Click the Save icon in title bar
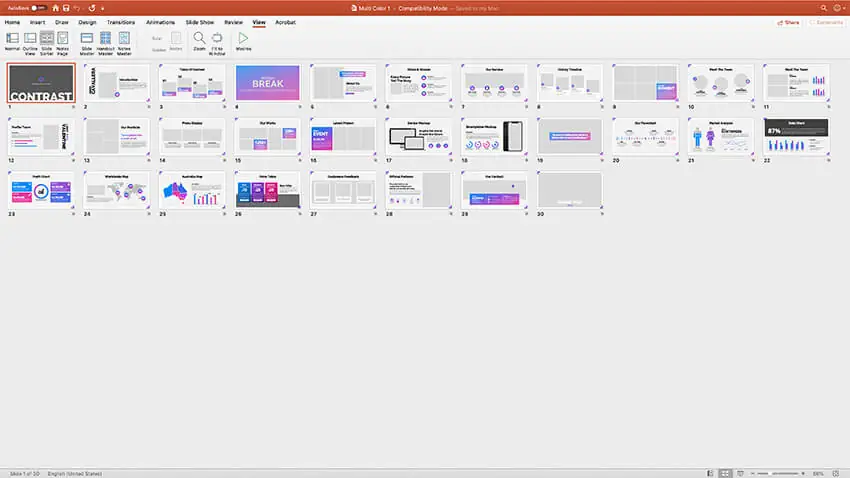The image size is (850, 478). point(66,8)
